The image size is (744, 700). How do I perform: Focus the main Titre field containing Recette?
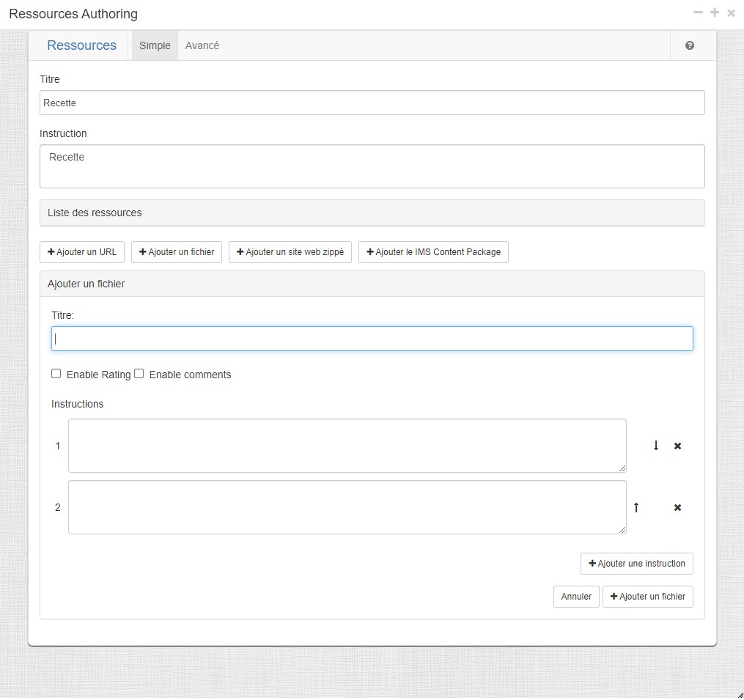[372, 103]
